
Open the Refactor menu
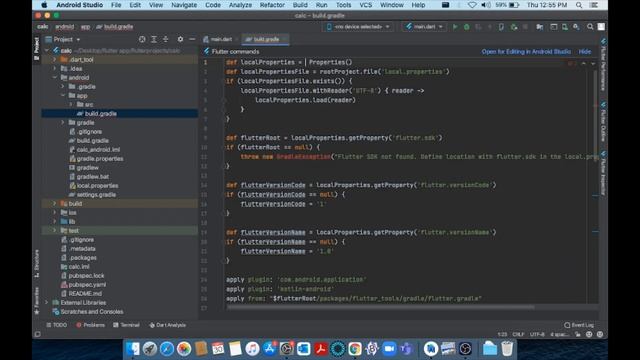point(272,5)
